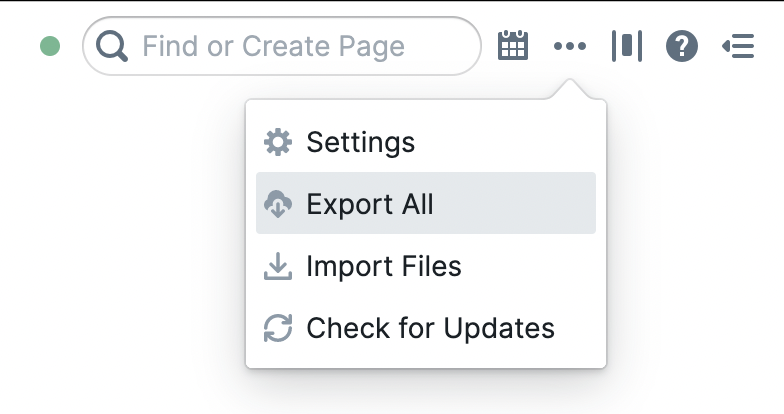
Task: Click the Settings gear icon
Action: [x=277, y=142]
